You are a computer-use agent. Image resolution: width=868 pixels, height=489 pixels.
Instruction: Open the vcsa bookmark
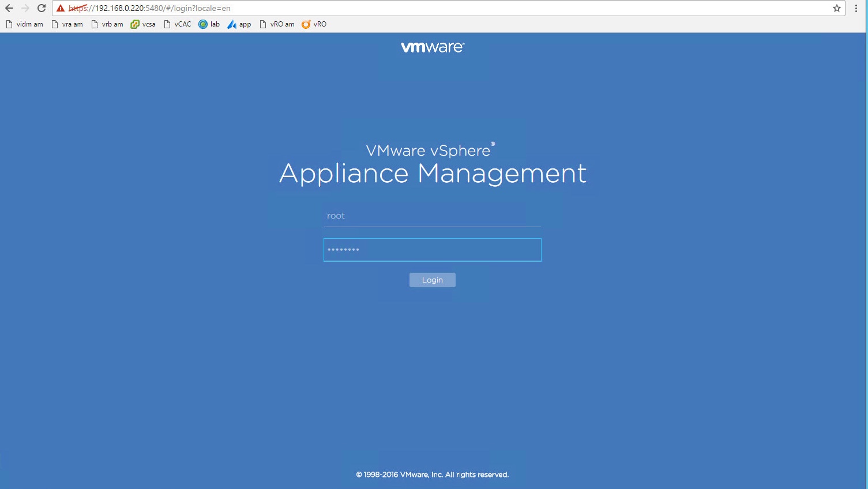point(143,24)
